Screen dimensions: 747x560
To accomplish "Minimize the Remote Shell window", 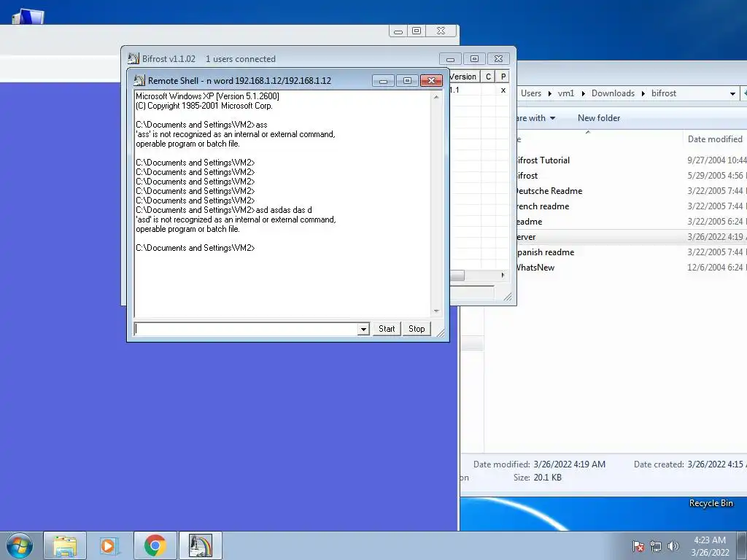I will coord(383,80).
